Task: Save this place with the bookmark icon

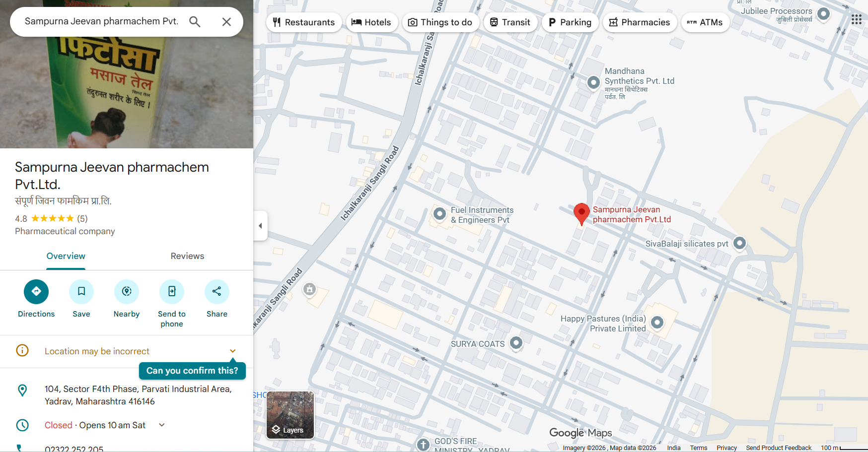Action: point(81,292)
